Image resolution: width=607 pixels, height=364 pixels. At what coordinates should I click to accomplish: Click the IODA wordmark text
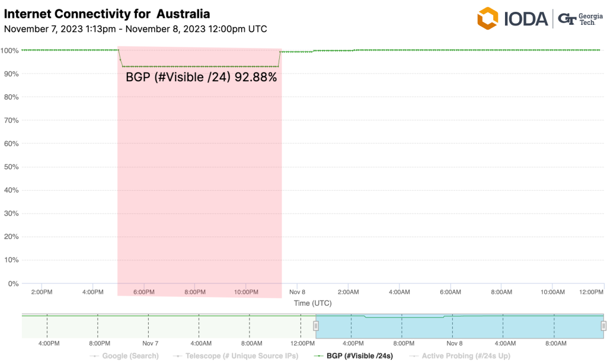525,19
